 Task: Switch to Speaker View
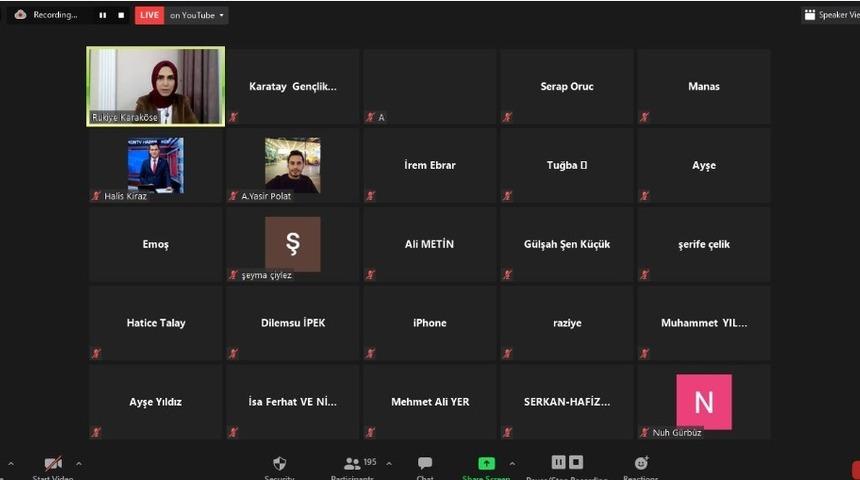click(x=830, y=15)
